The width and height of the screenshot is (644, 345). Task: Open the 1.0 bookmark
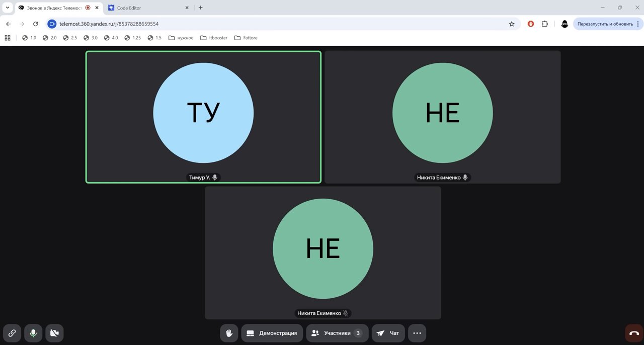point(29,38)
